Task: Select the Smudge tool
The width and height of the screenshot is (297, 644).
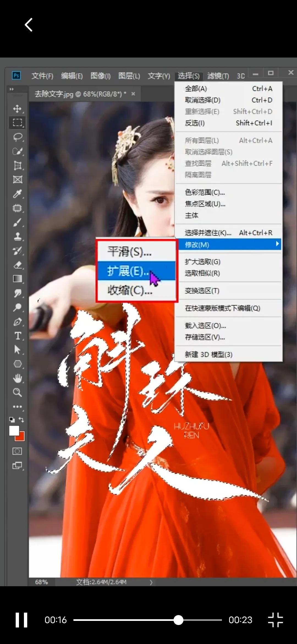Action: tap(18, 293)
